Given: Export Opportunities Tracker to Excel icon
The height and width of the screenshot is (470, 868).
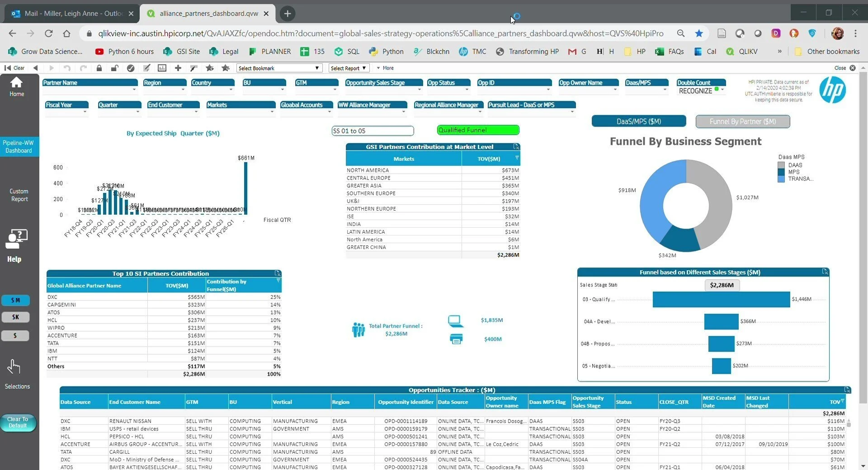Looking at the screenshot, I should [847, 390].
